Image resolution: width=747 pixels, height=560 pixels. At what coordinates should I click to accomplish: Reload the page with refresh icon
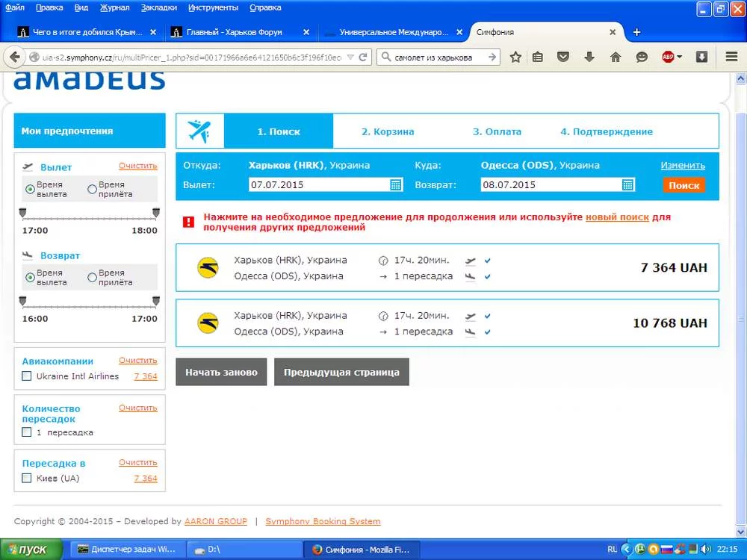[363, 57]
